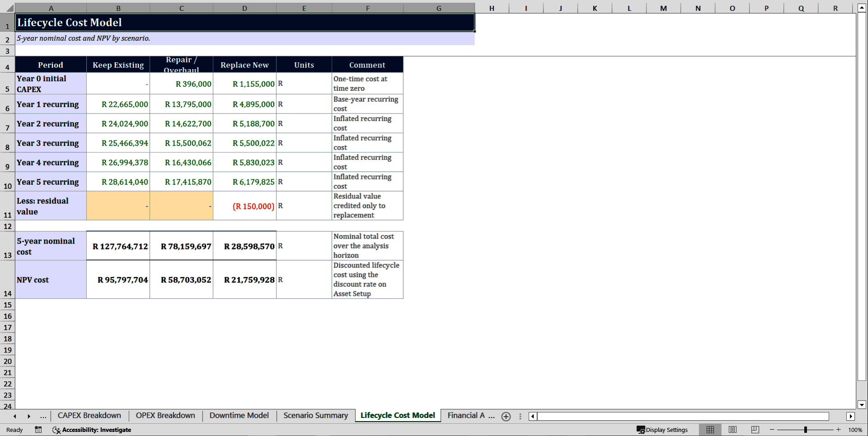
Task: Select the Comment header cell
Action: (x=367, y=65)
